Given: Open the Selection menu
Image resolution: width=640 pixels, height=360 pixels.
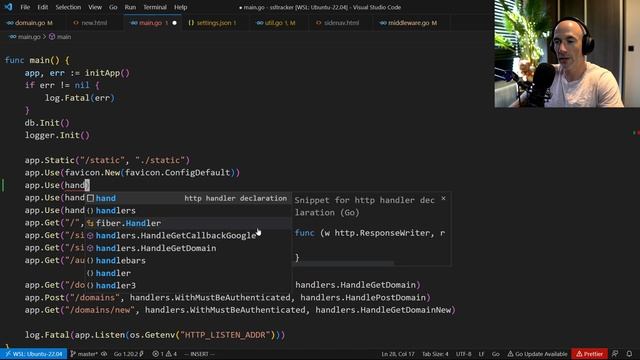Looking at the screenshot, I should (68, 7).
